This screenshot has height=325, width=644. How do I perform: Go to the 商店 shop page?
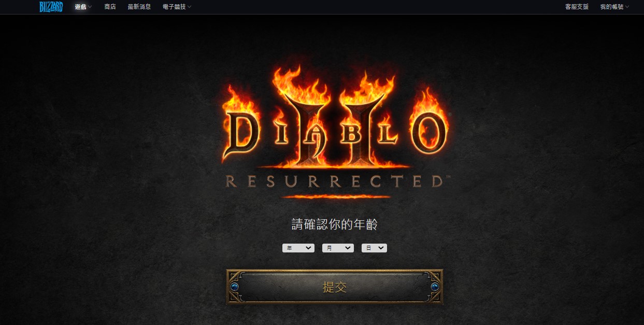point(110,7)
